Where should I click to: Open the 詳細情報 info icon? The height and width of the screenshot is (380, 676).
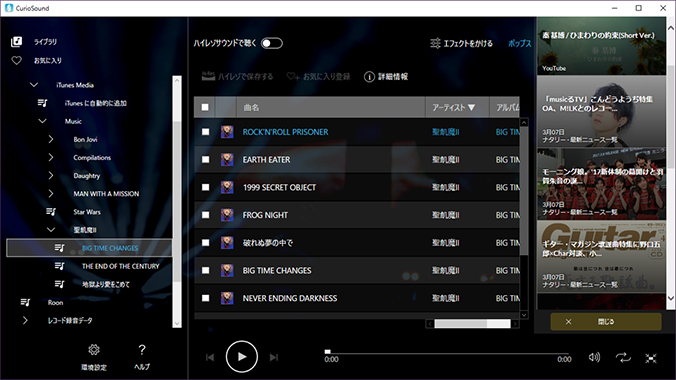click(369, 77)
